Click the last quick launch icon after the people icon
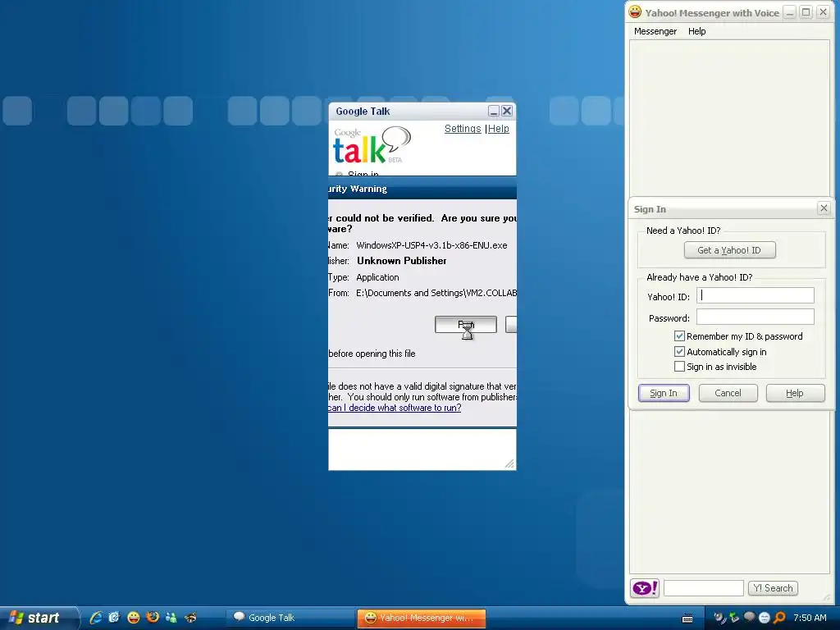Image resolution: width=840 pixels, height=630 pixels. tap(190, 617)
